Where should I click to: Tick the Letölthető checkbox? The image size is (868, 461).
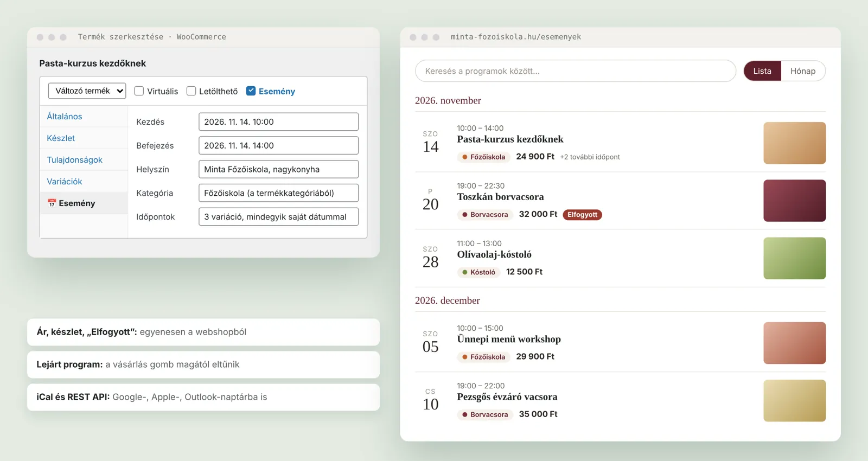coord(191,91)
